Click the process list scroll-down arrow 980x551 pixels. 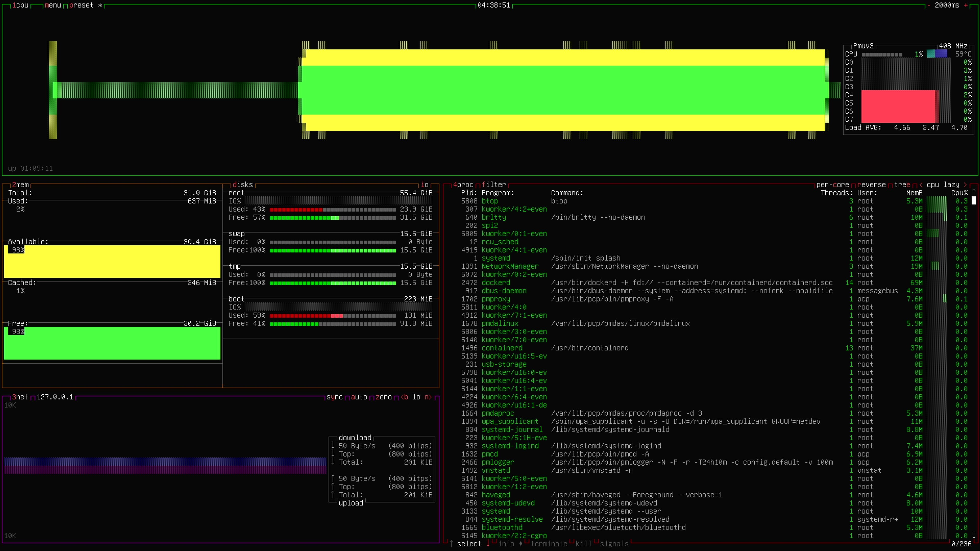(974, 535)
